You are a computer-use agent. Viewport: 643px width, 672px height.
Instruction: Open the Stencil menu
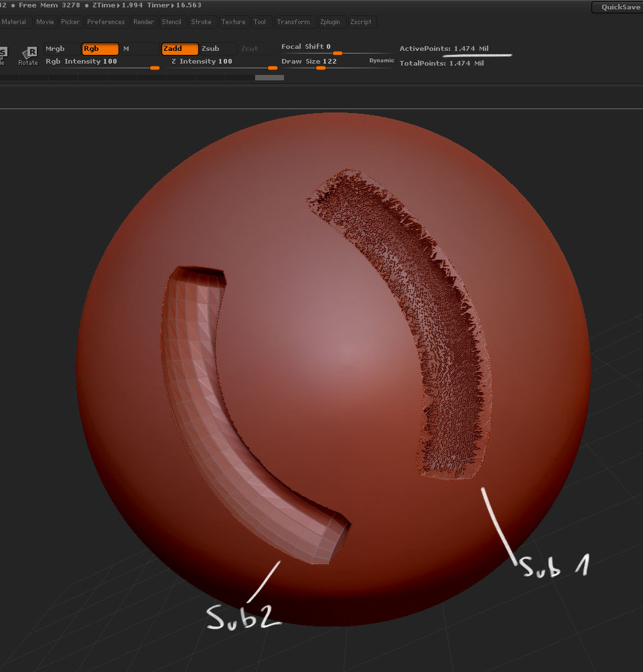[x=171, y=22]
